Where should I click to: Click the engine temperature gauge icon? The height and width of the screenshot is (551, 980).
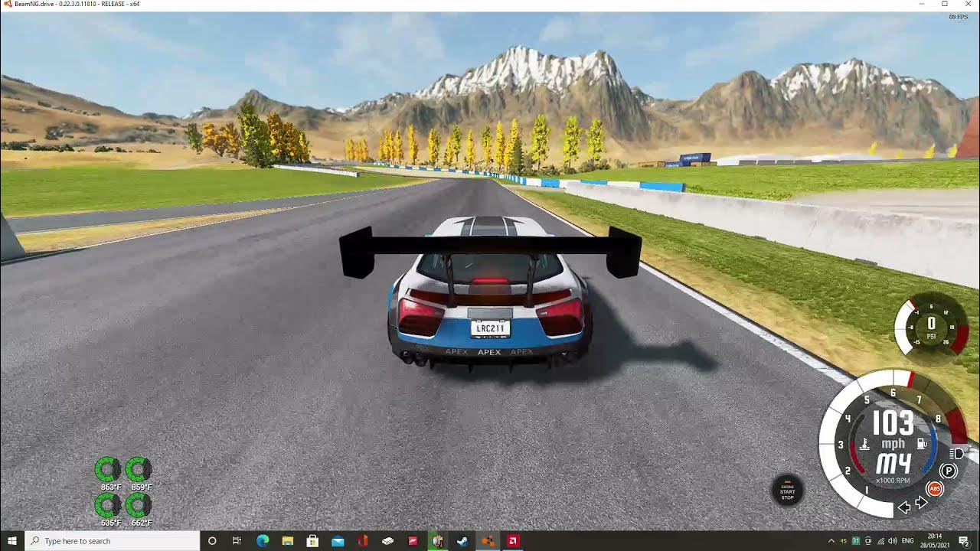(864, 444)
